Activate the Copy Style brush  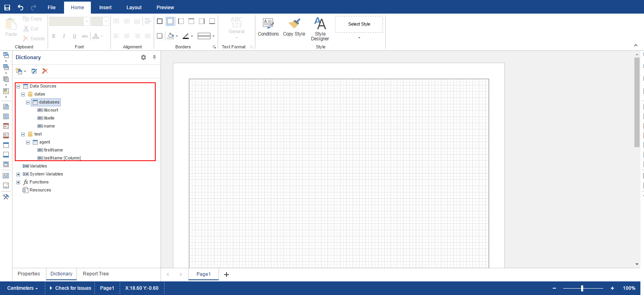click(x=294, y=27)
